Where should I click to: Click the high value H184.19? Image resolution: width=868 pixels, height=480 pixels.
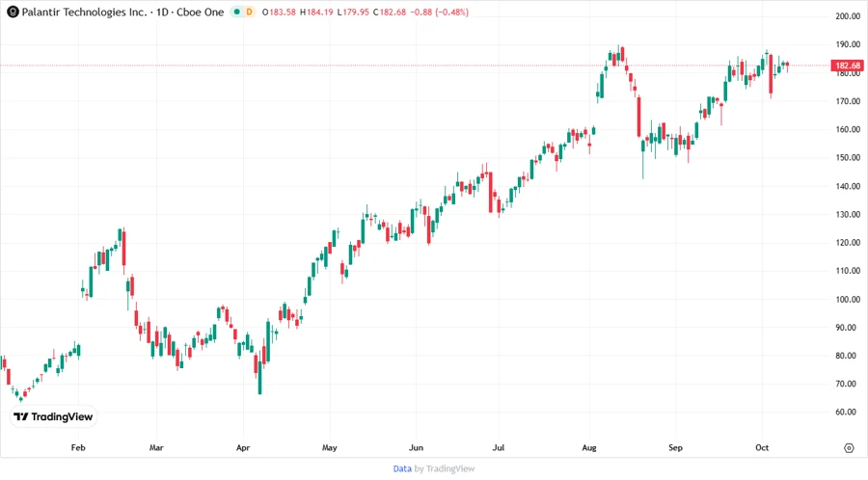click(316, 12)
